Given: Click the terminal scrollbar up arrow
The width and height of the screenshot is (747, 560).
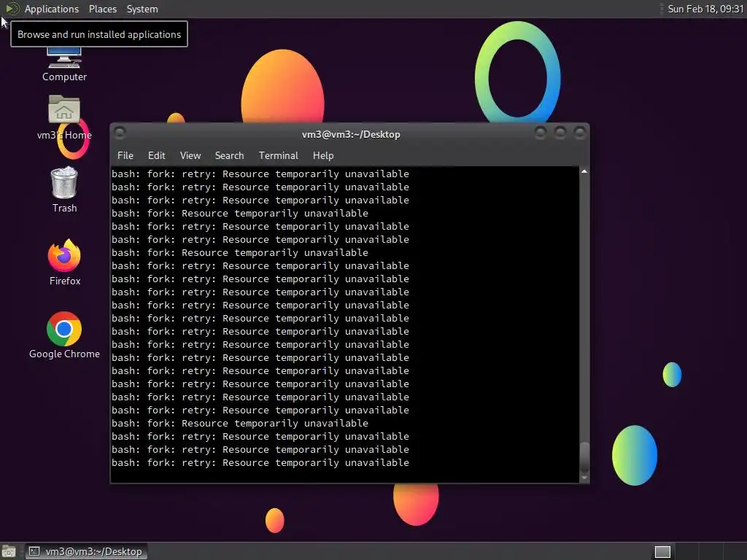Looking at the screenshot, I should 584,171.
